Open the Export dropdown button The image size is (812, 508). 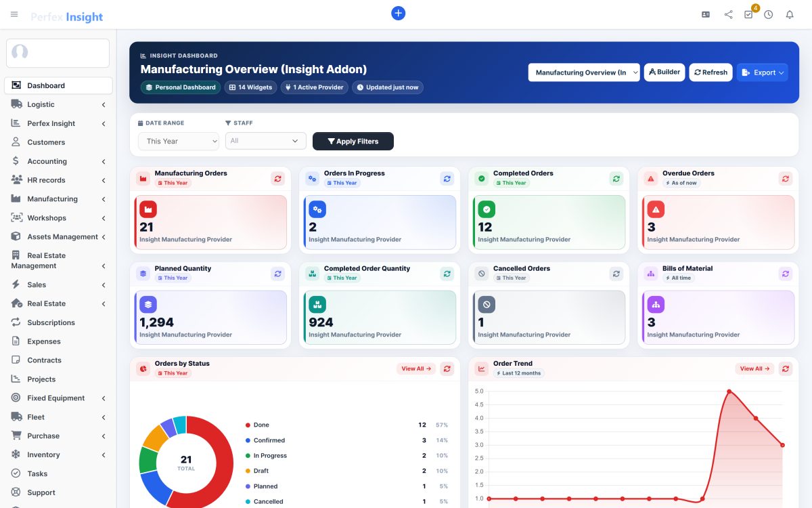coord(762,72)
